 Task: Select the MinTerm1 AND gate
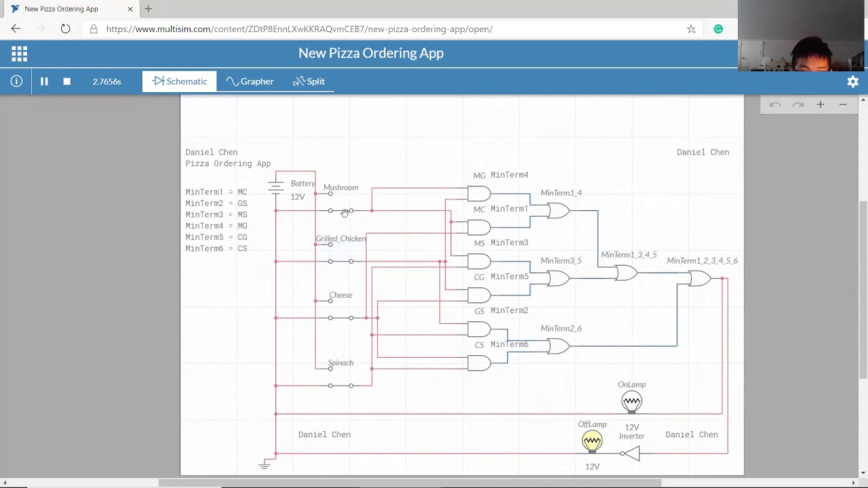[x=479, y=228]
